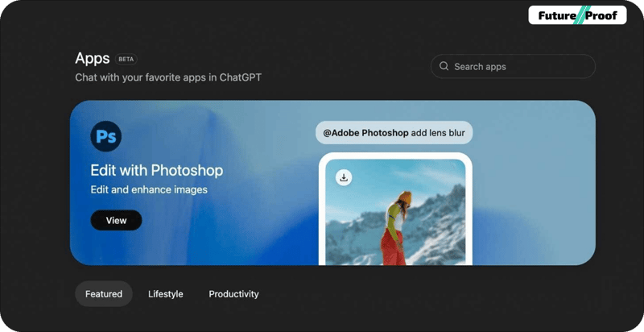
Task: Click the green slash in Future Proof logo
Action: 581,15
